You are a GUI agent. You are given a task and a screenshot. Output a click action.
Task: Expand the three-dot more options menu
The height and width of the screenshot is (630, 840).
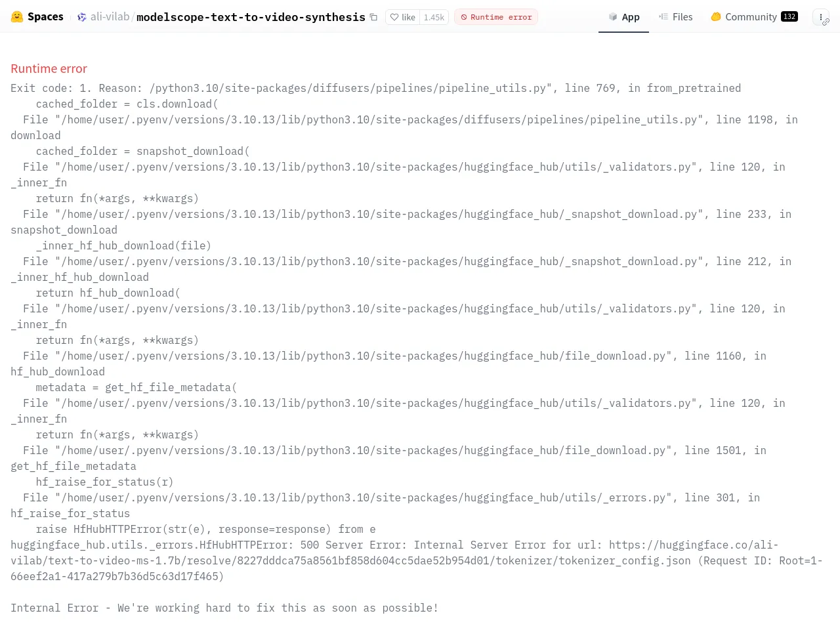(x=820, y=17)
